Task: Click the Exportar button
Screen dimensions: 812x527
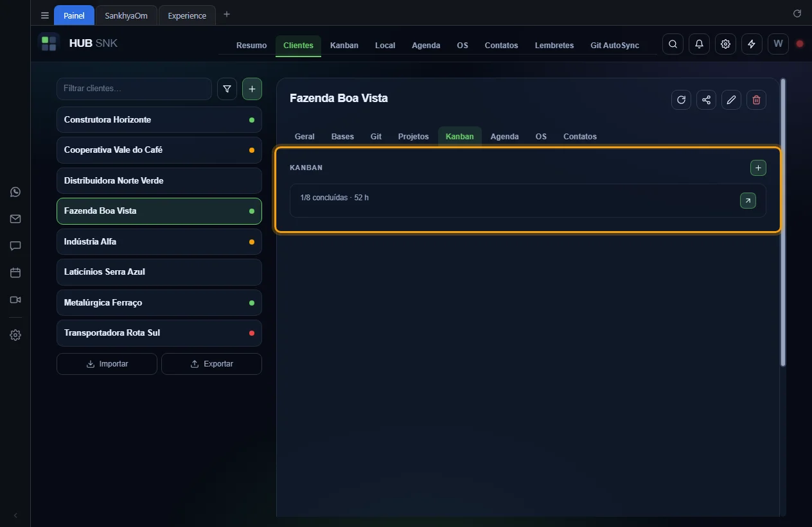Action: (x=211, y=364)
